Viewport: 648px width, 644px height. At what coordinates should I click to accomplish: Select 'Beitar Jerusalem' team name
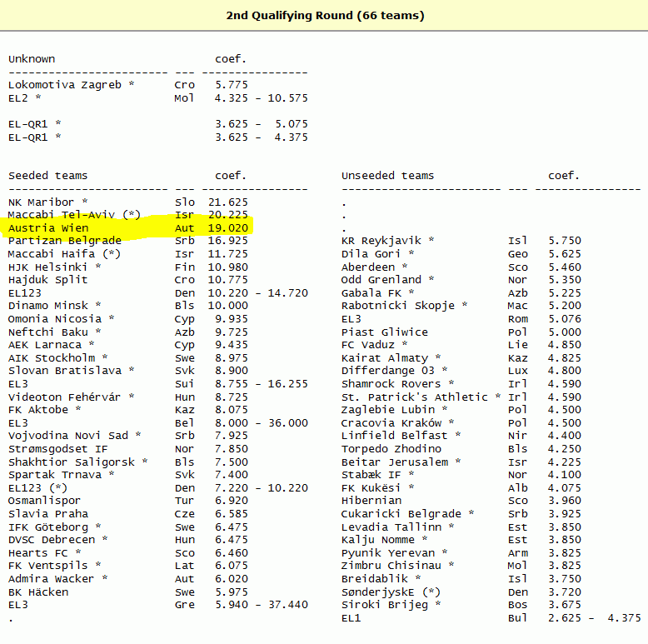[x=395, y=462]
